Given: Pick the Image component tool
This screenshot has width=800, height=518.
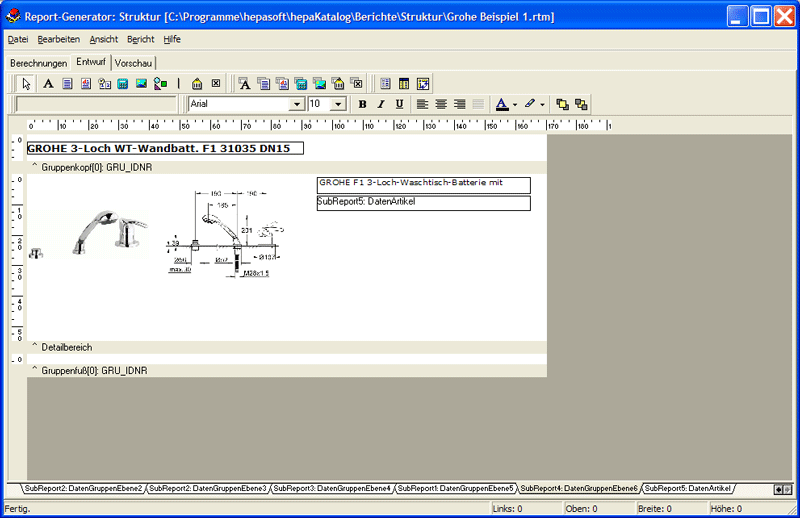Looking at the screenshot, I should coord(141,84).
